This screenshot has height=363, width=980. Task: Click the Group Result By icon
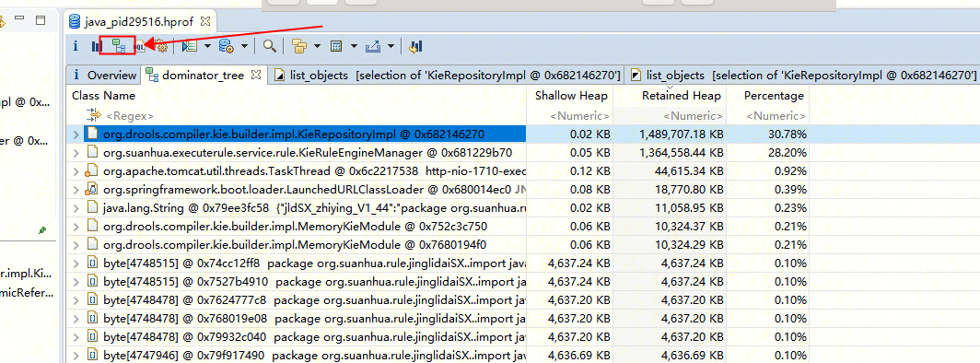pos(300,46)
